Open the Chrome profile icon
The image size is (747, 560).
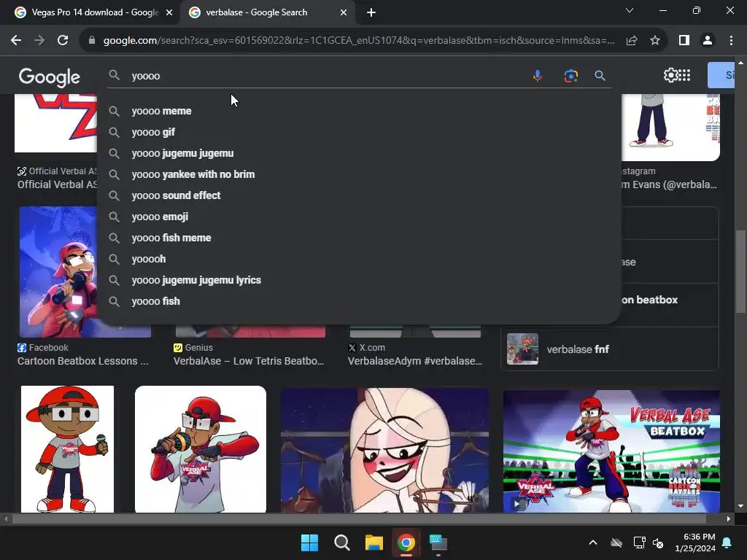[x=708, y=41]
